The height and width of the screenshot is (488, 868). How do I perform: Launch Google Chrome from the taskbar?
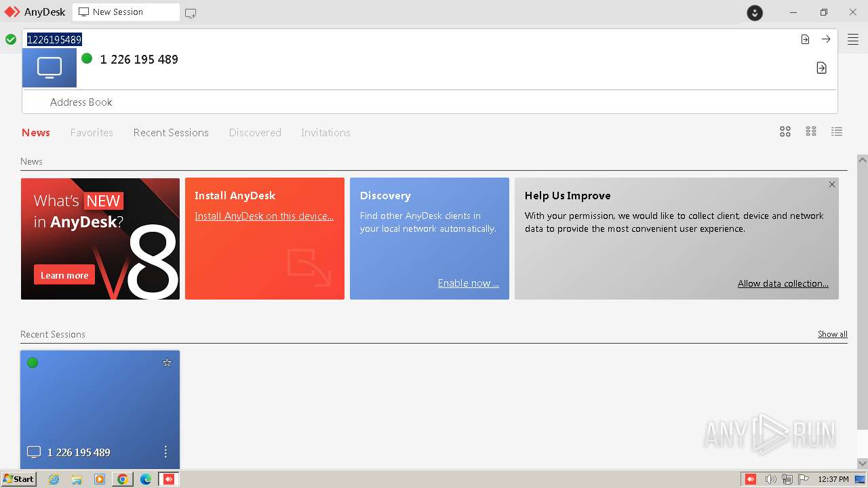[x=122, y=479]
